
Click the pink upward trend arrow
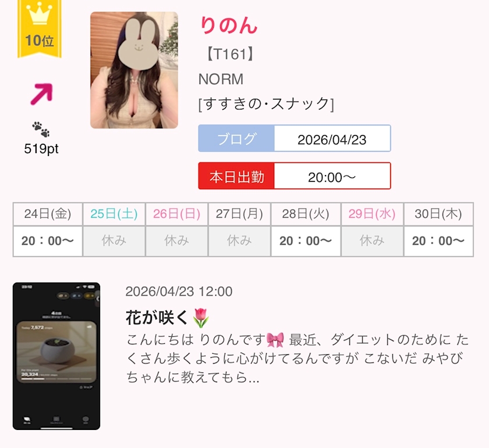tap(41, 94)
